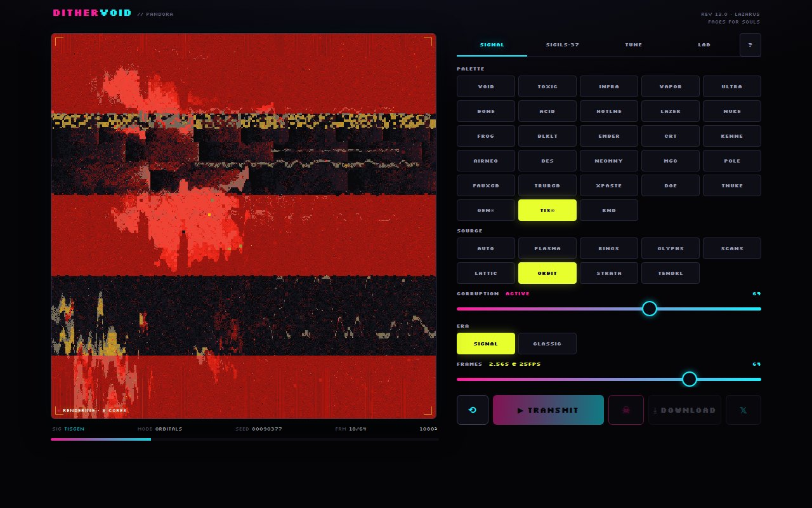
Task: Choose the EMBER palette
Action: pyautogui.click(x=609, y=136)
